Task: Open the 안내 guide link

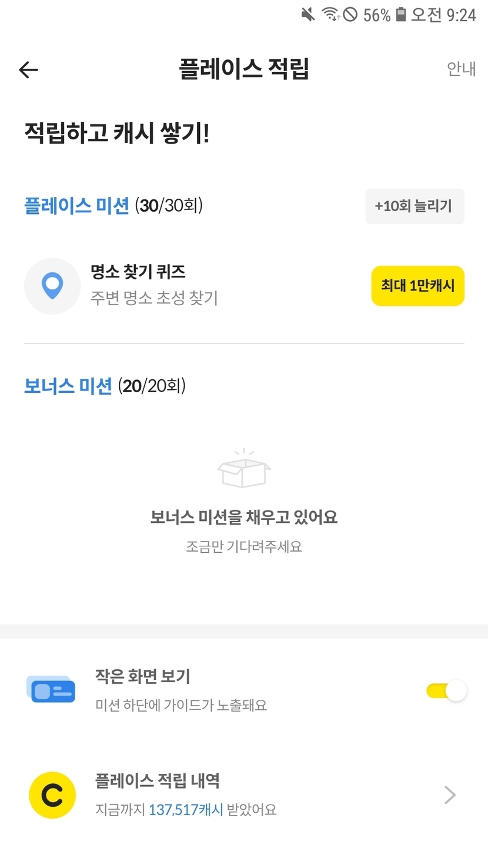Action: (461, 69)
